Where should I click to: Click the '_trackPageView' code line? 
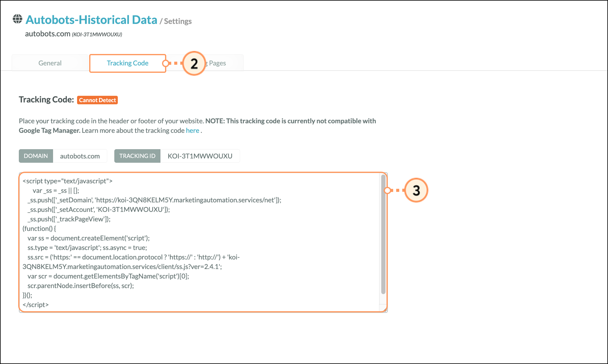(x=69, y=219)
